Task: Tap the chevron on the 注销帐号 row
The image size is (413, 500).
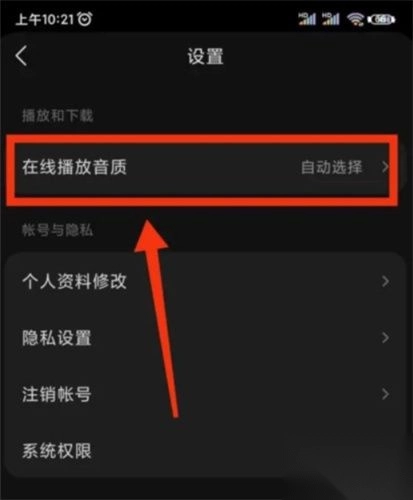Action: (x=386, y=394)
